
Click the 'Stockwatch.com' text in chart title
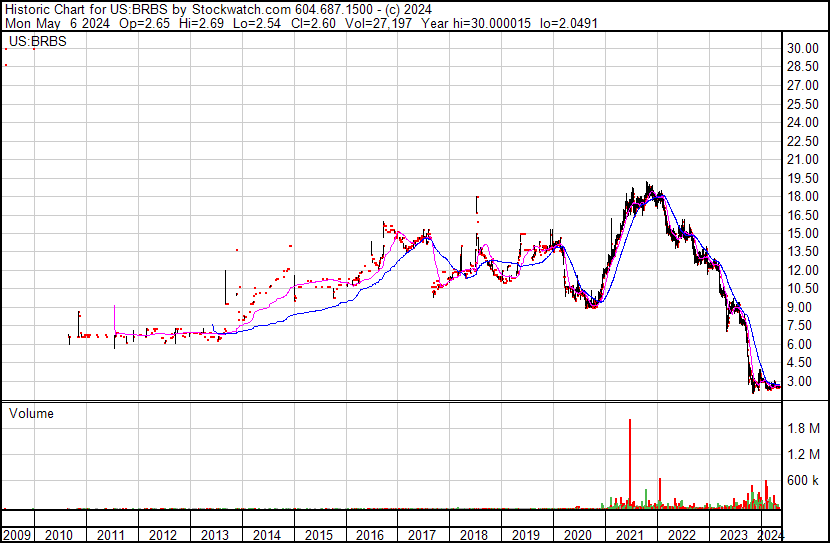[x=241, y=10]
